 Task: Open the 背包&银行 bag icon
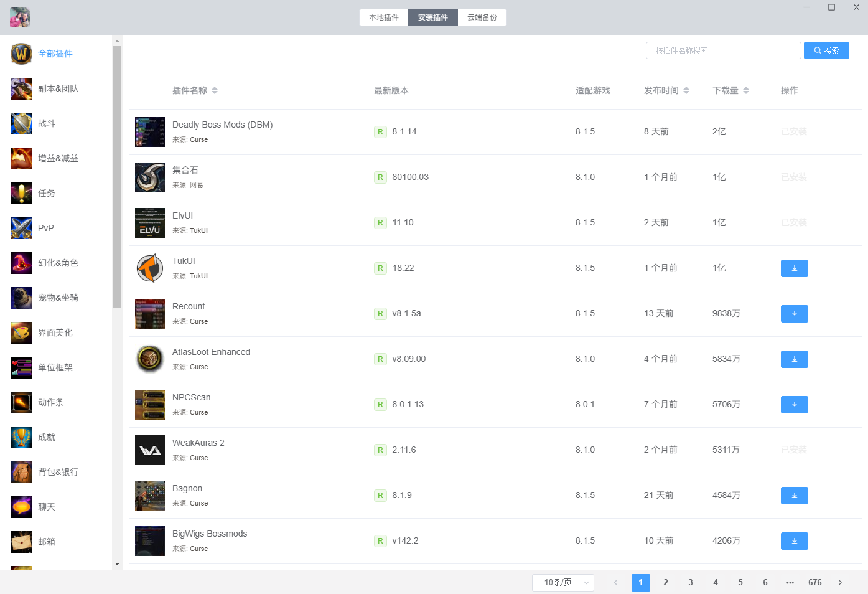21,473
